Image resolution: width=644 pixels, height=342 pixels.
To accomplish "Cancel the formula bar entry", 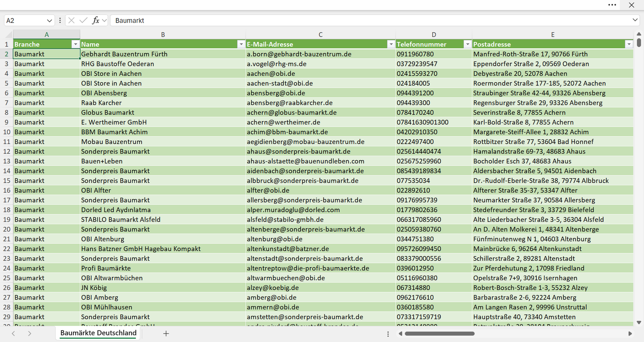I will pos(72,20).
